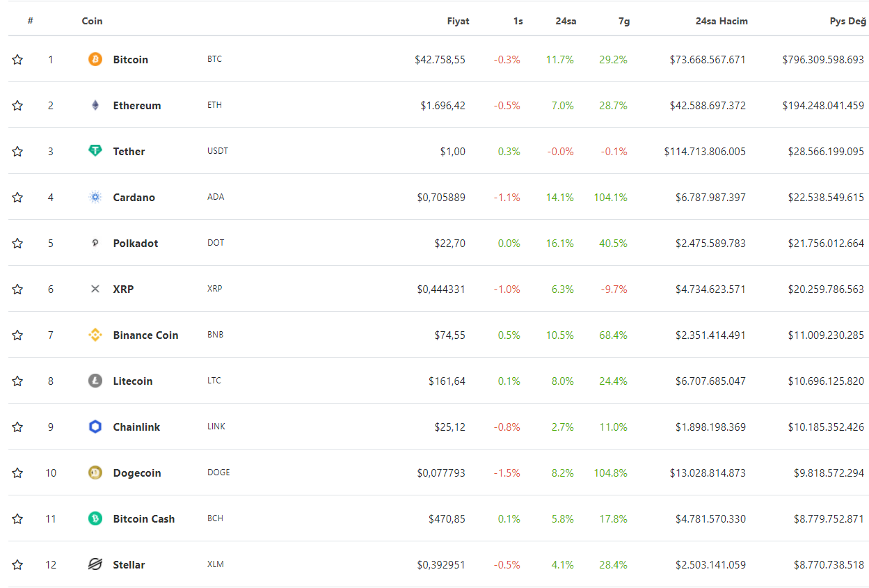Screen dimensions: 869x588
Task: Star the Dogecoin row
Action: [x=17, y=473]
